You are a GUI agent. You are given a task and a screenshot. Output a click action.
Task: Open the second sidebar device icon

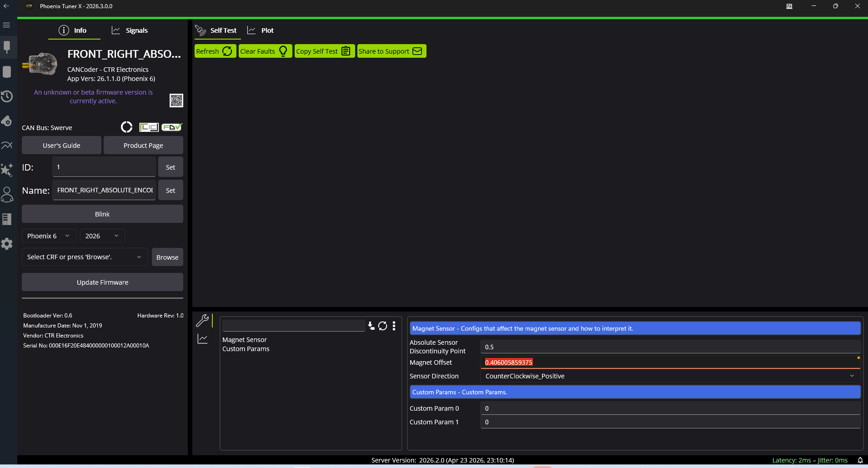[7, 72]
